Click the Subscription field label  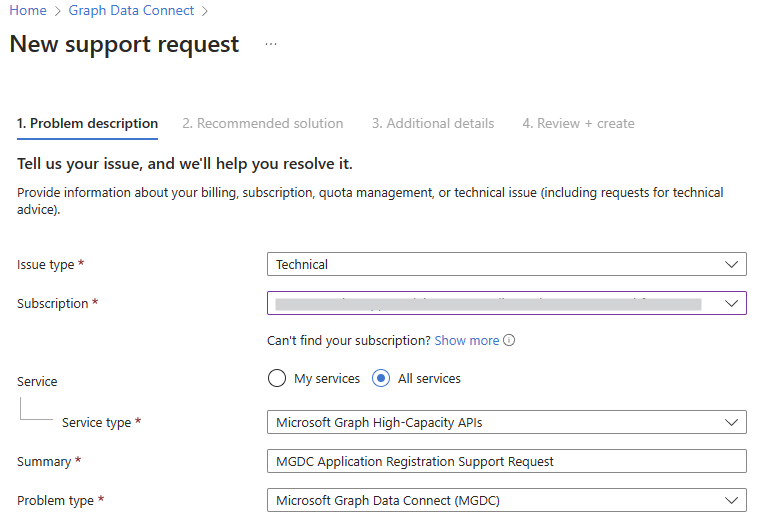click(53, 304)
